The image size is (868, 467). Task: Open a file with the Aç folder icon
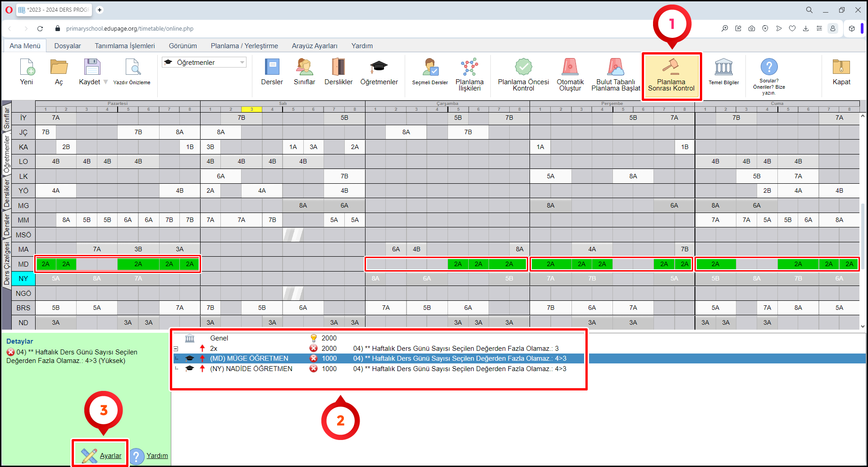click(x=59, y=72)
